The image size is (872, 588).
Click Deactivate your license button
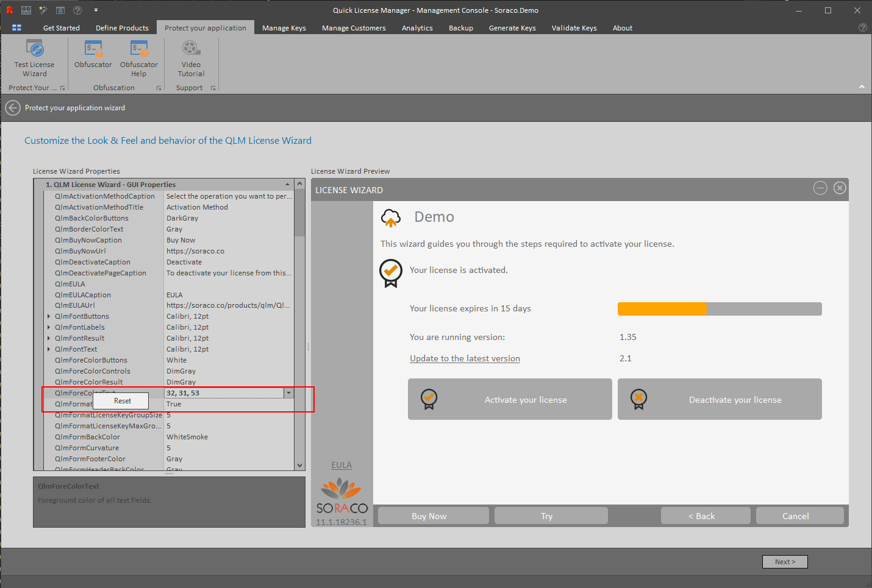[x=720, y=399]
